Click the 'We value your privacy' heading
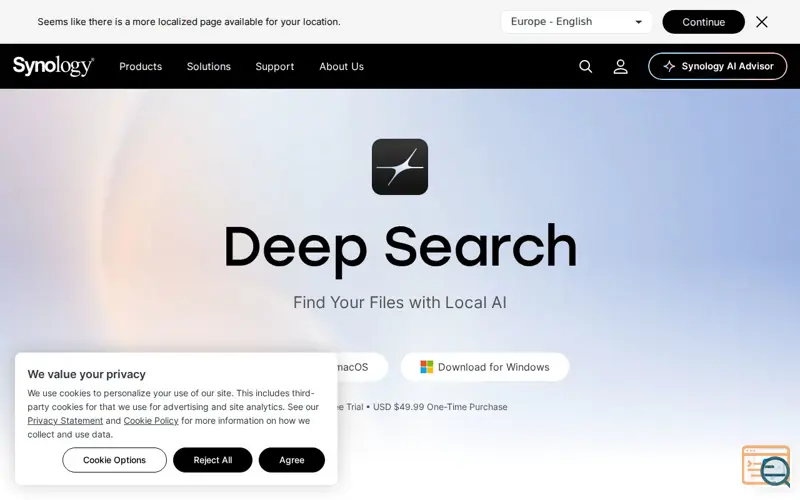 [87, 374]
